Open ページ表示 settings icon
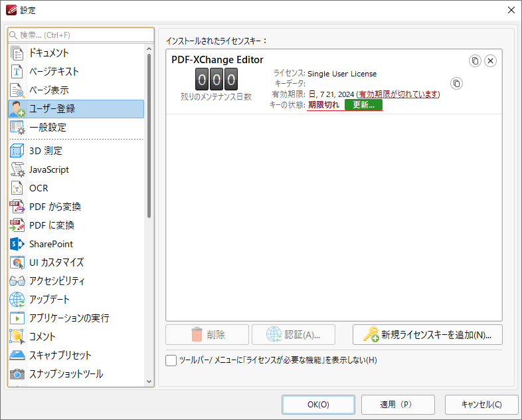This screenshot has height=420, width=522. [17, 90]
